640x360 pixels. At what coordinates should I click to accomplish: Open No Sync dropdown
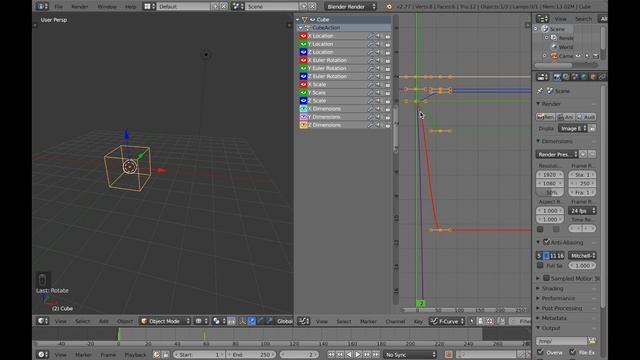pyautogui.click(x=410, y=354)
